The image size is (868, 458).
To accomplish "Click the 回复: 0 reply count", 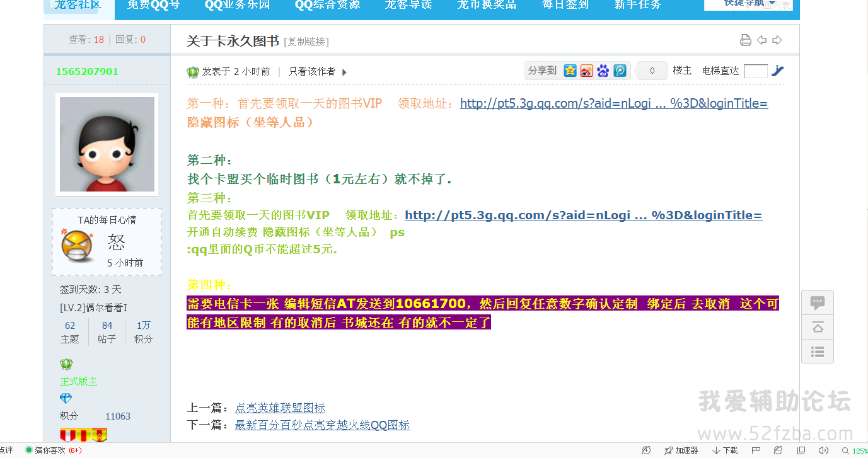I will tap(130, 40).
